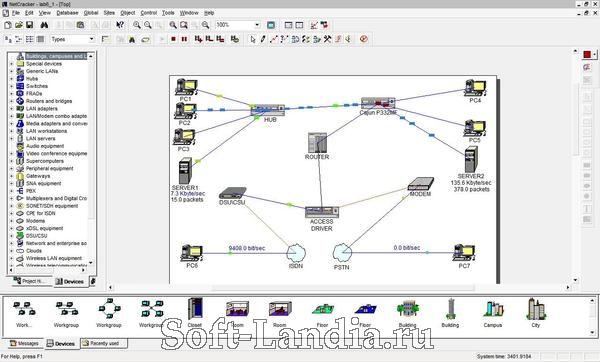
Task: Click the red color swatch at right
Action: point(587,55)
